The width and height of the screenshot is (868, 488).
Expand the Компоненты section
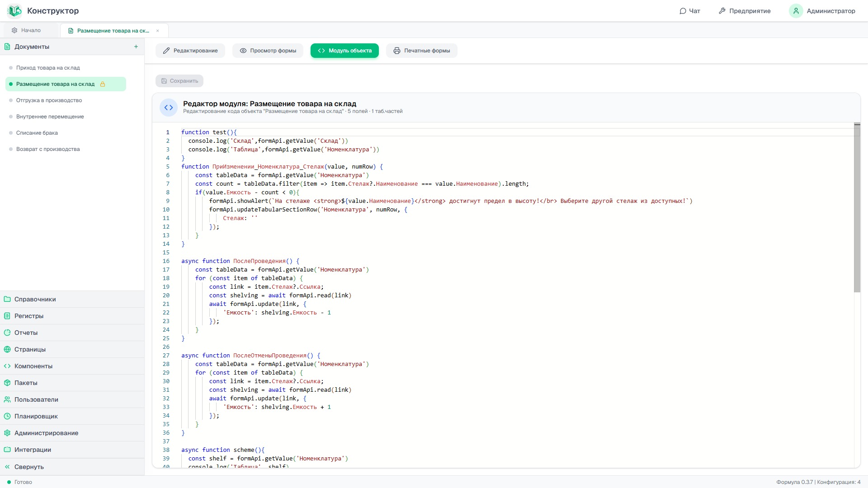point(72,366)
